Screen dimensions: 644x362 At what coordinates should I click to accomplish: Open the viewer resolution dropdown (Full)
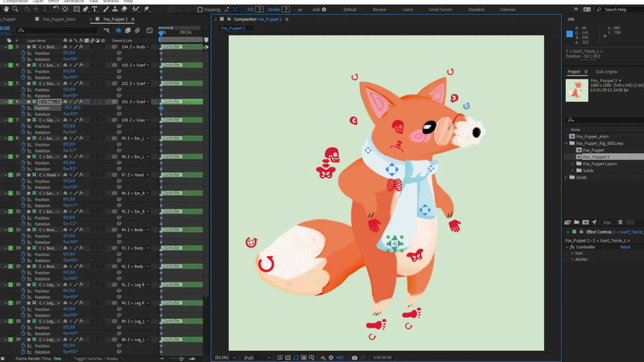[257, 357]
